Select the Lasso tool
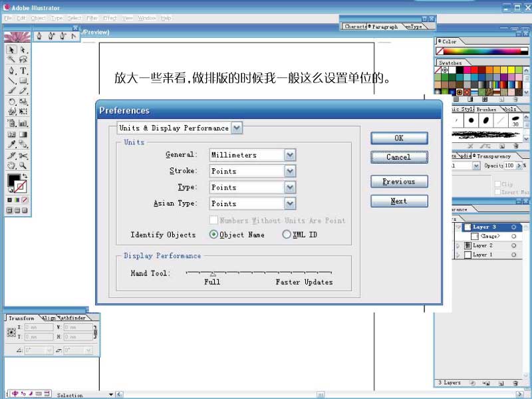 [23, 60]
